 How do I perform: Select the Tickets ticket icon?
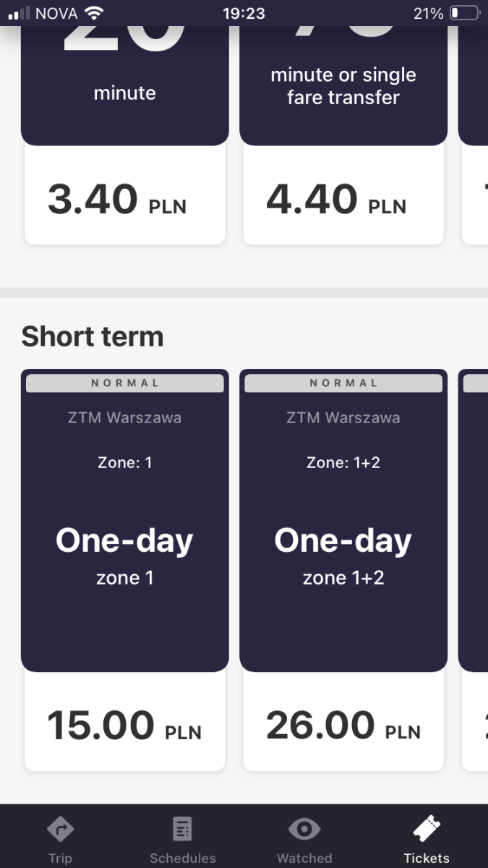coord(427,829)
